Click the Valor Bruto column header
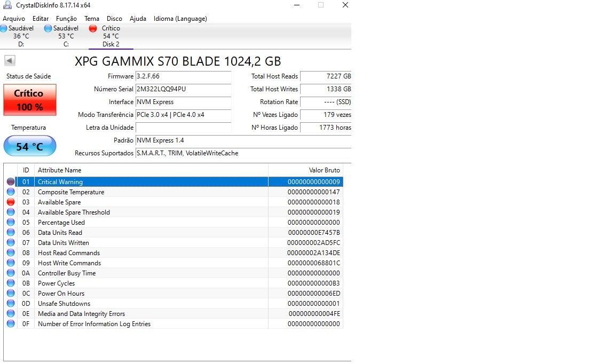This screenshot has width=615, height=364. click(305, 170)
